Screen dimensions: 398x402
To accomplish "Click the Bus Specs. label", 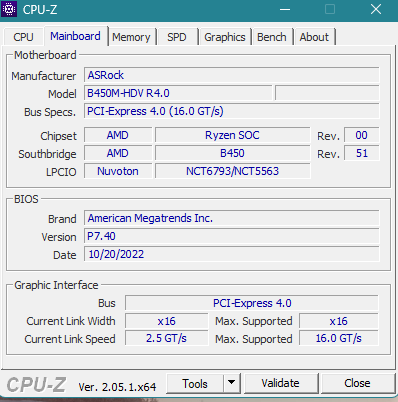I will click(x=50, y=112).
